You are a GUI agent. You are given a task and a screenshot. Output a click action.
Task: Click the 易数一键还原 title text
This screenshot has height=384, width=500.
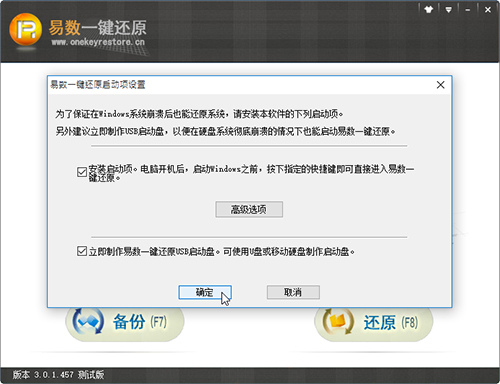click(x=98, y=27)
